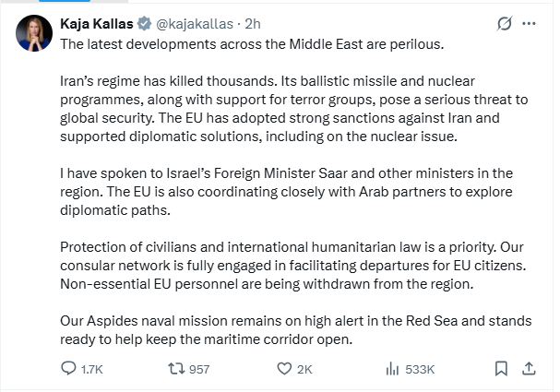Bookmark this post
Image resolution: width=560 pixels, height=392 pixels.
click(501, 369)
